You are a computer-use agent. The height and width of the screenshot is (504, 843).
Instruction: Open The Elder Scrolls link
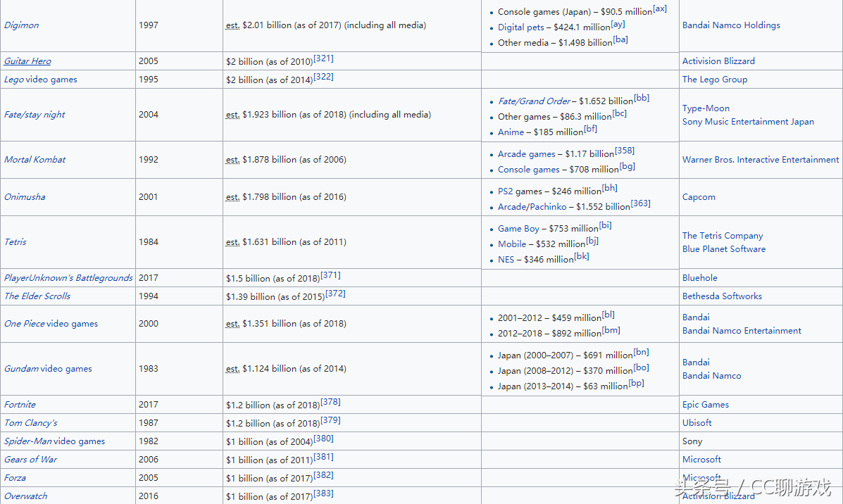[x=37, y=296]
